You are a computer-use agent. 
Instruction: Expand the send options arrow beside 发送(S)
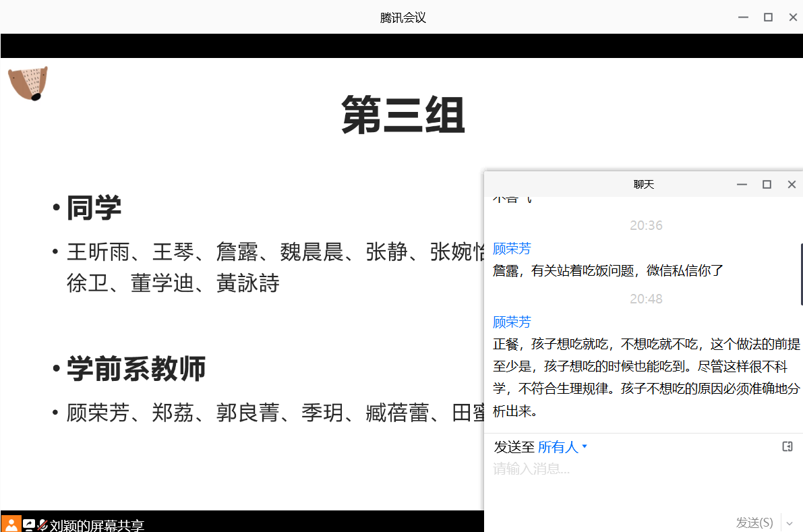tap(790, 523)
